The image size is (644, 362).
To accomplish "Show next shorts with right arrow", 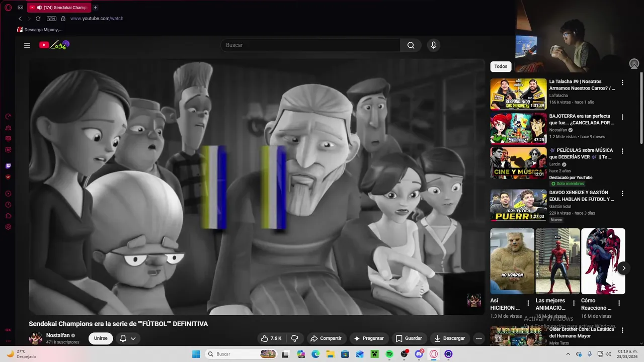I will pos(623,268).
